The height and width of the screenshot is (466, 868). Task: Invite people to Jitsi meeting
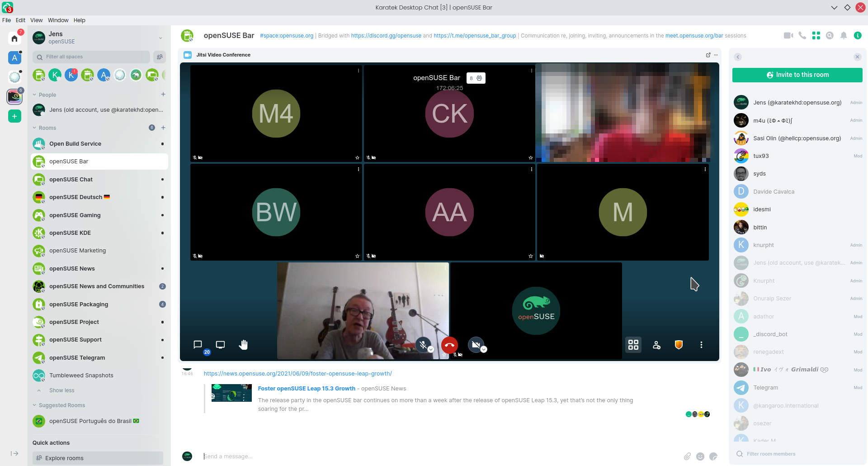click(x=656, y=345)
